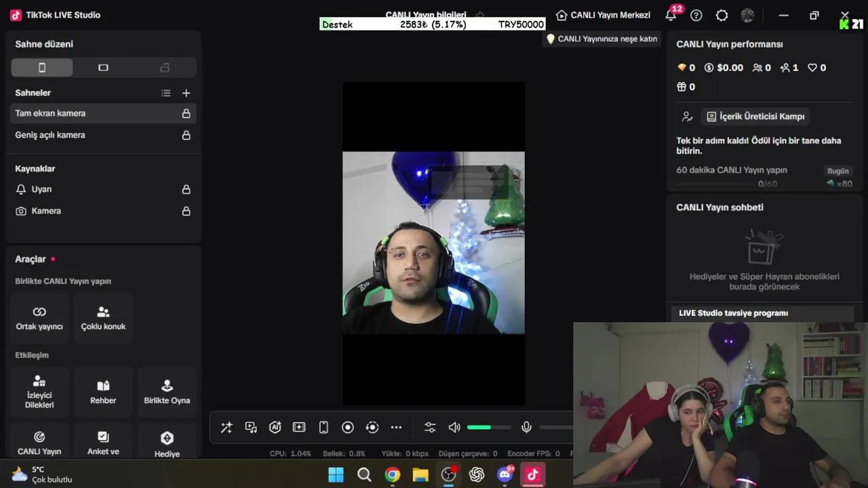Mute the microphone

point(526,427)
